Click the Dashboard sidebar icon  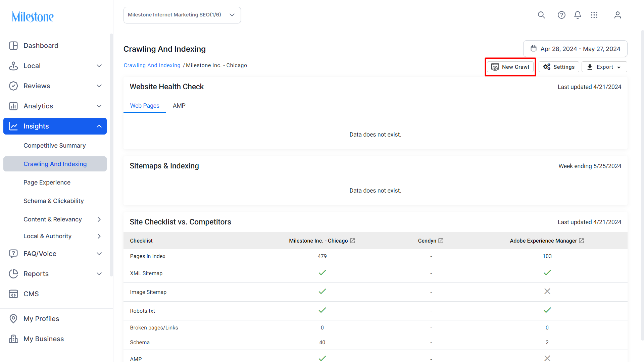click(13, 46)
